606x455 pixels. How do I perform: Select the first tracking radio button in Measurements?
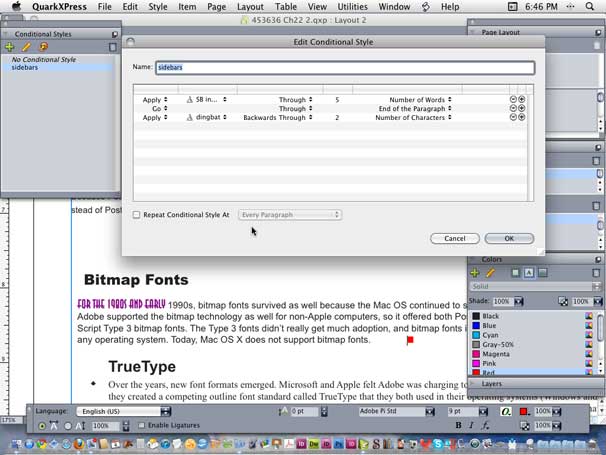pyautogui.click(x=42, y=426)
